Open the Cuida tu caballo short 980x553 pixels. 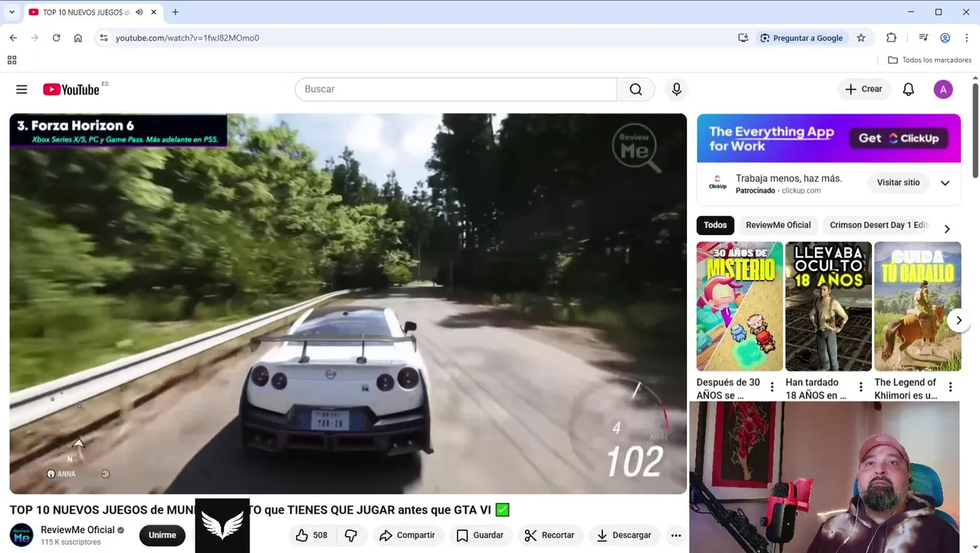[x=918, y=306]
